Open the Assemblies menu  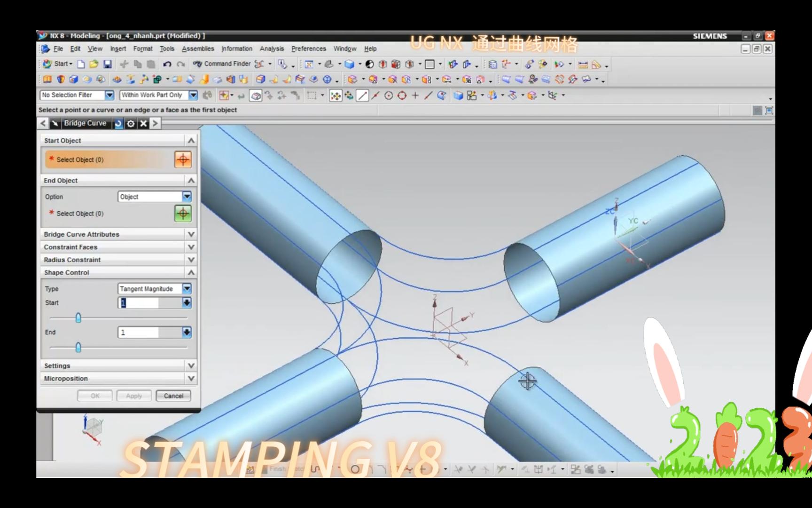(198, 48)
